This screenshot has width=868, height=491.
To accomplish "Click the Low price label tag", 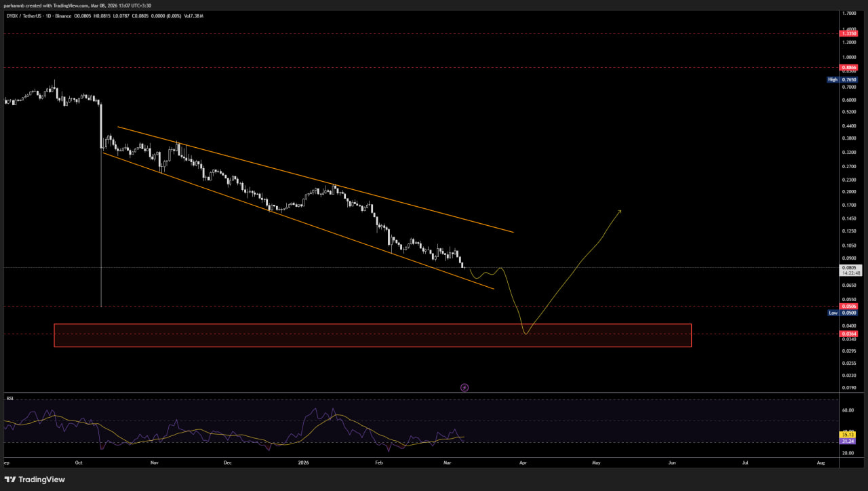I will pos(833,313).
